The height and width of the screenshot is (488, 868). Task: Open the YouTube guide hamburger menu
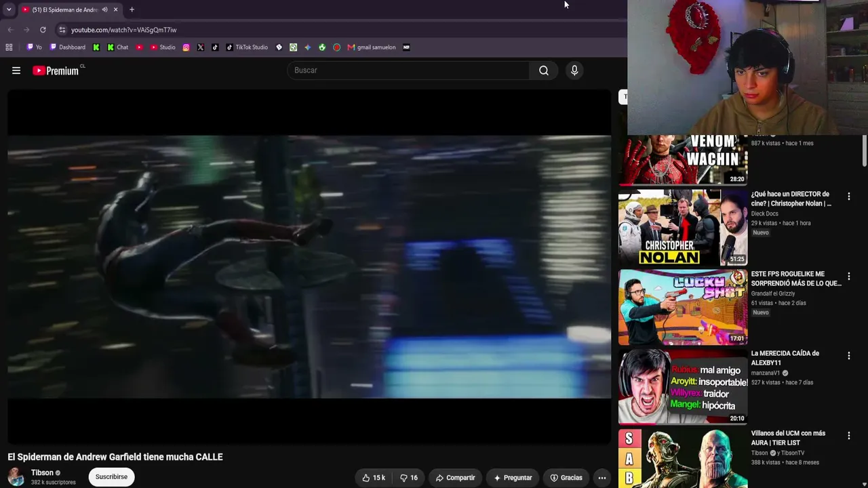click(x=16, y=70)
